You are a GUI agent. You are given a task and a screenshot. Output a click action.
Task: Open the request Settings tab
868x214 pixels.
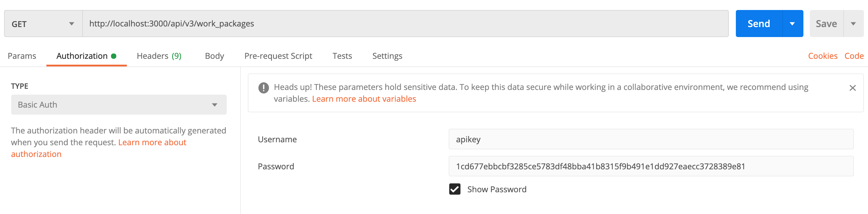(x=387, y=56)
